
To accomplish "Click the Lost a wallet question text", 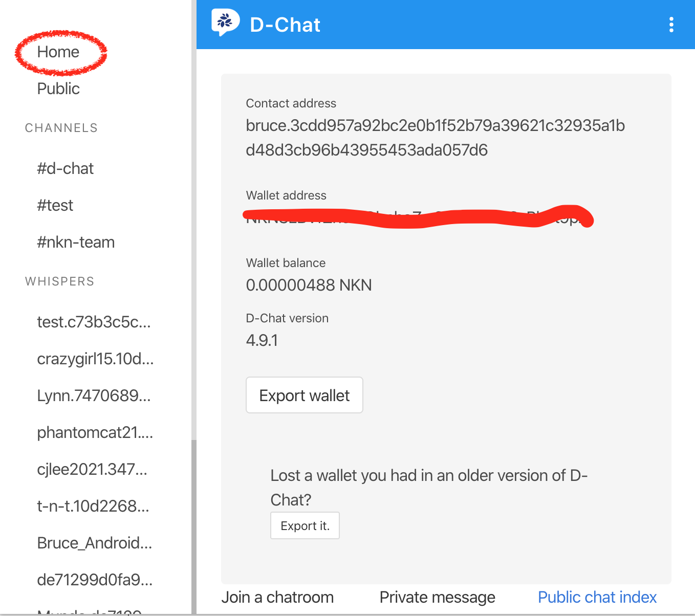I will point(429,488).
